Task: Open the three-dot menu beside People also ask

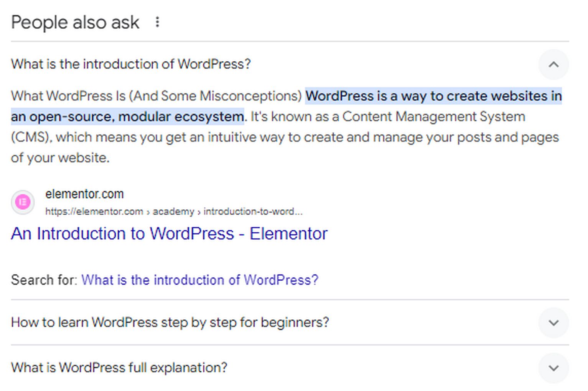Action: [157, 22]
